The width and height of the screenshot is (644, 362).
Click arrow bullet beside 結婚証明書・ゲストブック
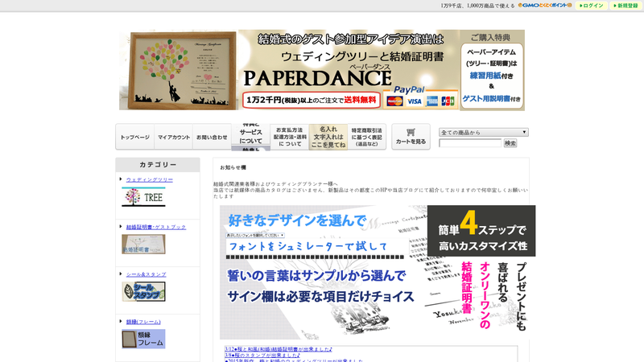coord(121,226)
